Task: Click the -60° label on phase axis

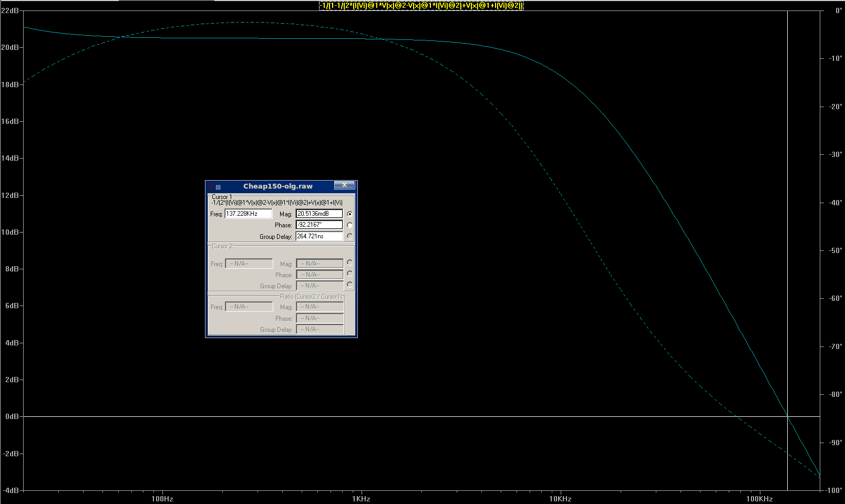Action: (836, 298)
